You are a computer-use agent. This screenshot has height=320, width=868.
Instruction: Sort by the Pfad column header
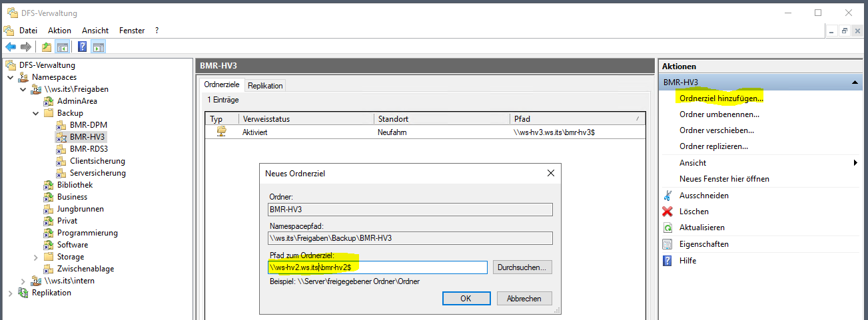coord(578,119)
